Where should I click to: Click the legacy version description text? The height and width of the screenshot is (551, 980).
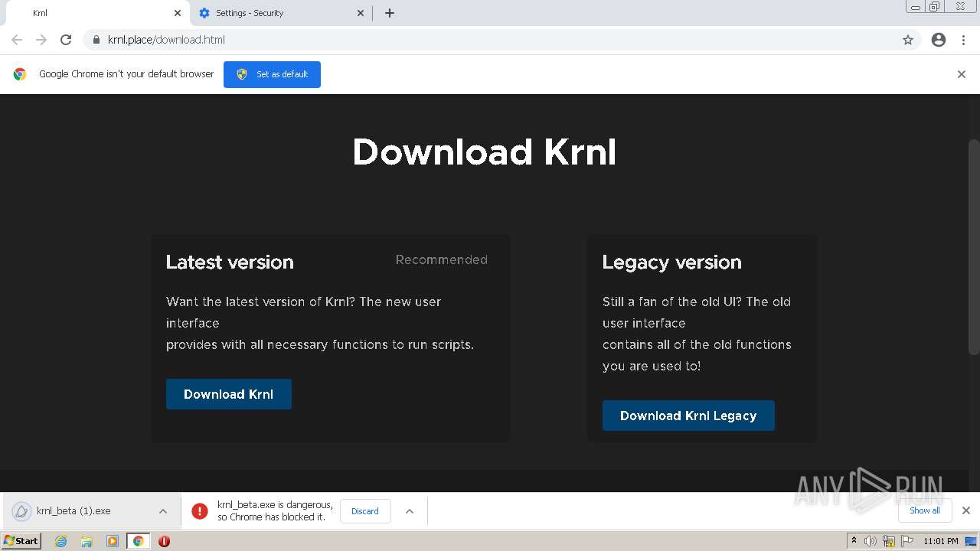click(697, 334)
